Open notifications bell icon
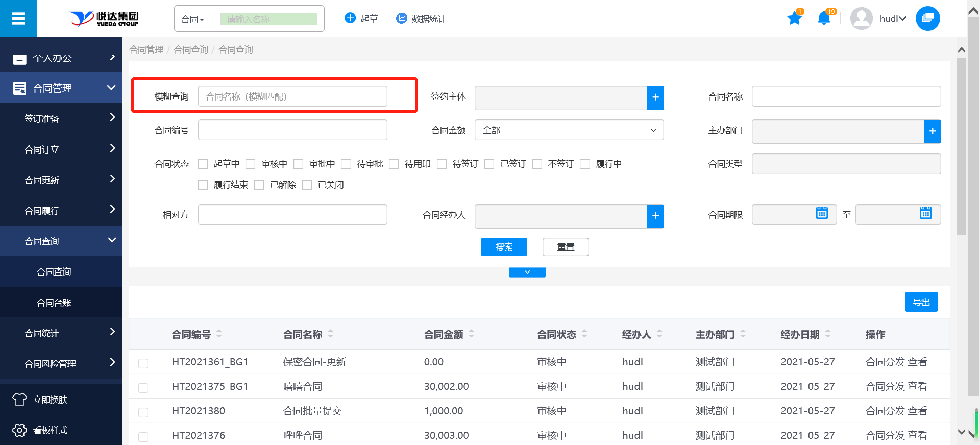 pos(823,19)
